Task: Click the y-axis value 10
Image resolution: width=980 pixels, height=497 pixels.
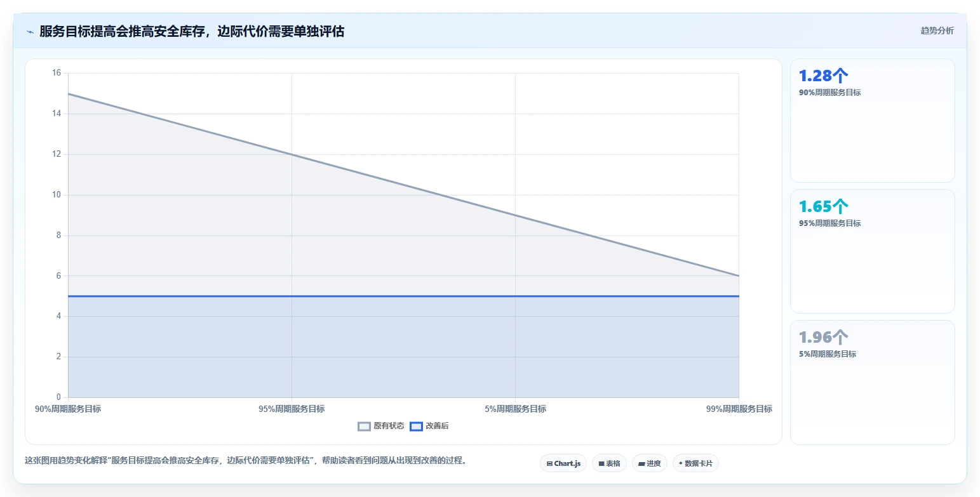Action: (56, 195)
